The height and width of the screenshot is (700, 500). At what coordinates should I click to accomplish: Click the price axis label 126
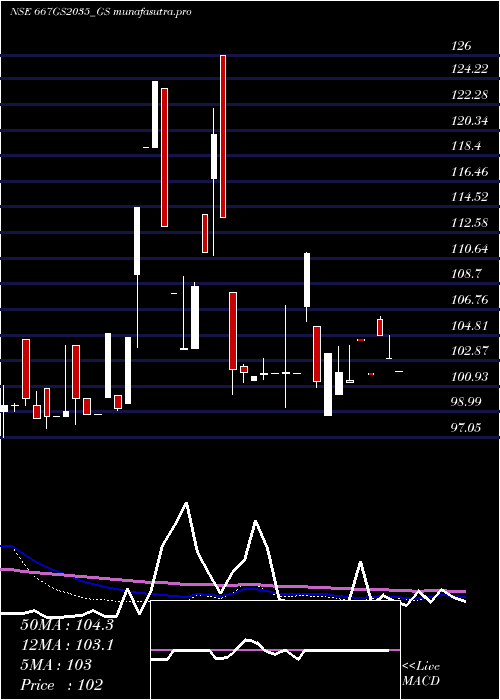[x=461, y=46]
